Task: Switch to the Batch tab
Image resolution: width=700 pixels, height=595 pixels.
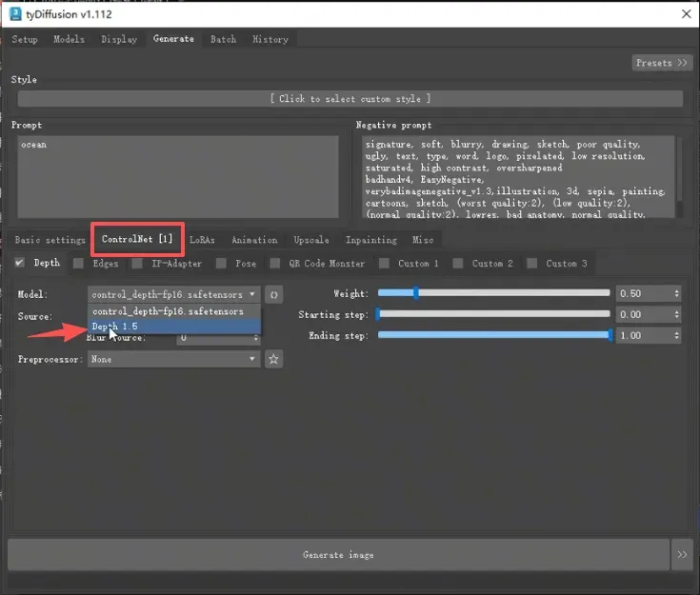Action: (223, 39)
